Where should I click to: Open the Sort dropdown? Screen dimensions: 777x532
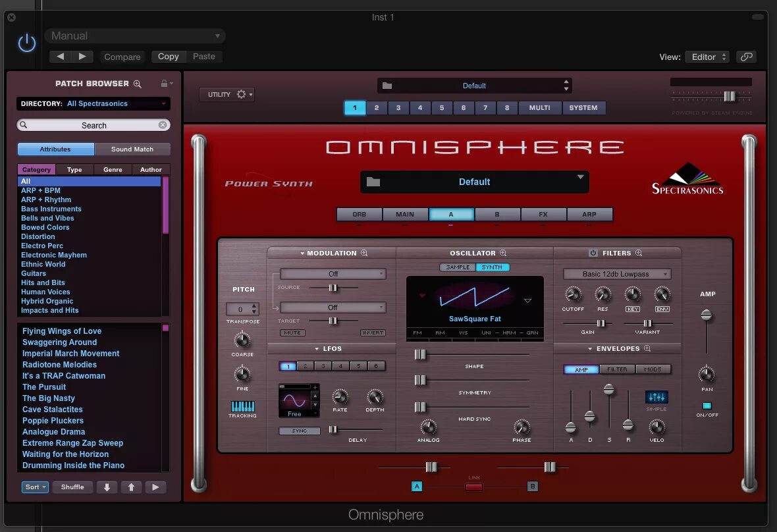tap(35, 487)
